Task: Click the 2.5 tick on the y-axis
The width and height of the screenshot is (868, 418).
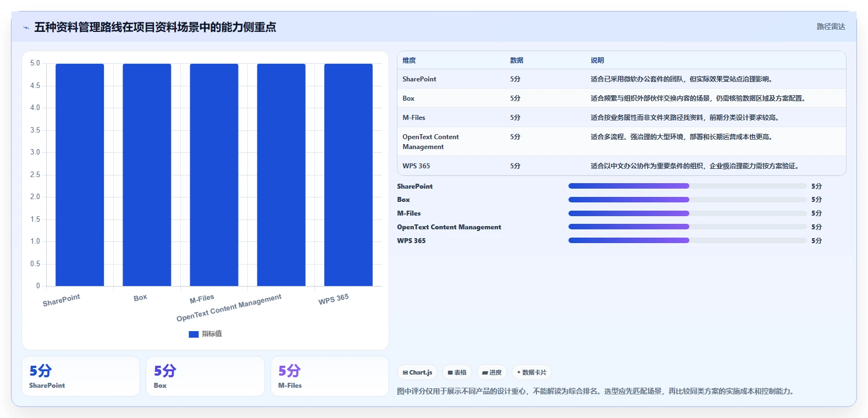Action: [35, 174]
